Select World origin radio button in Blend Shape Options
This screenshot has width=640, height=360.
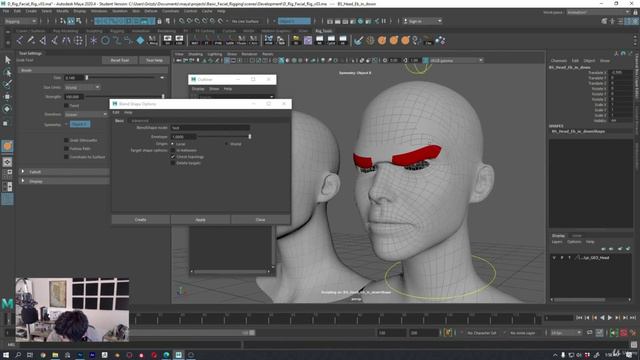tap(227, 144)
